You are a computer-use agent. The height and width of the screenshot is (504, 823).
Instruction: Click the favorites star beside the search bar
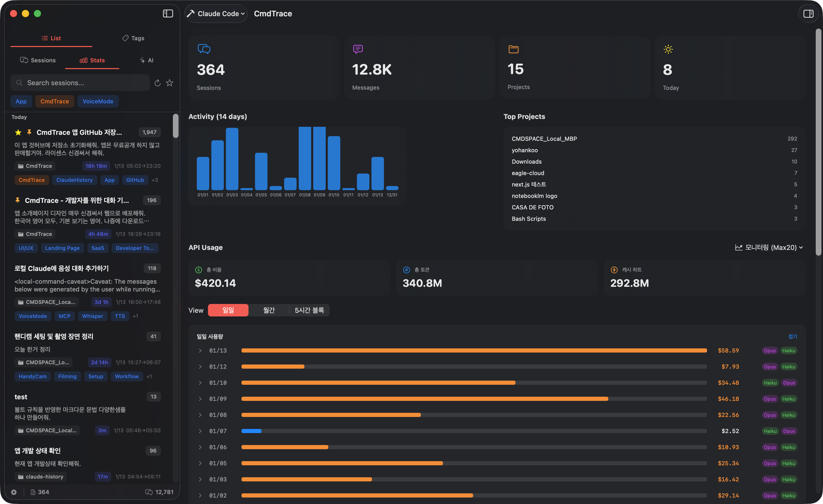click(x=169, y=83)
